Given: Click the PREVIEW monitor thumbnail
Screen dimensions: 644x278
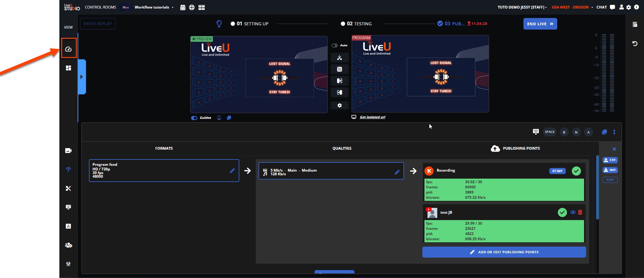Looking at the screenshot, I should (259, 75).
